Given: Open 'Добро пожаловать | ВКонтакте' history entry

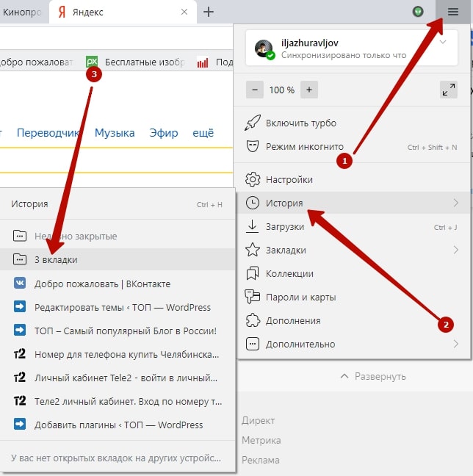Looking at the screenshot, I should click(x=102, y=284).
